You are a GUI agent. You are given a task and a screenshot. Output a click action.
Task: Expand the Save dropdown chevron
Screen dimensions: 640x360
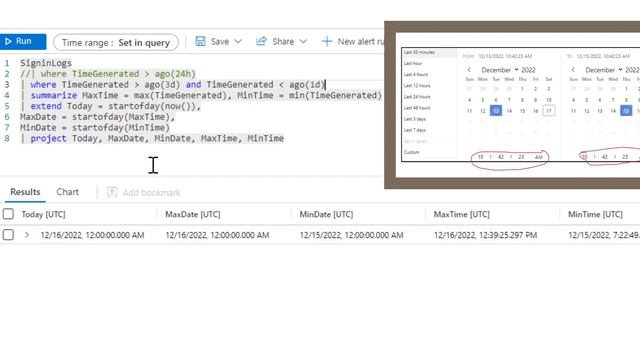238,41
